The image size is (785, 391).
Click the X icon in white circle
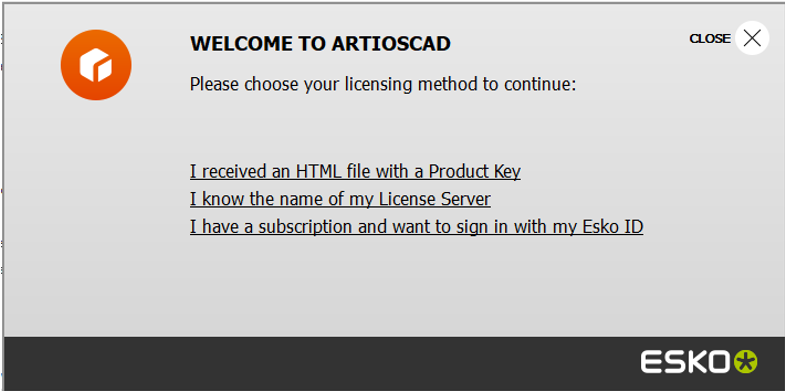point(752,38)
